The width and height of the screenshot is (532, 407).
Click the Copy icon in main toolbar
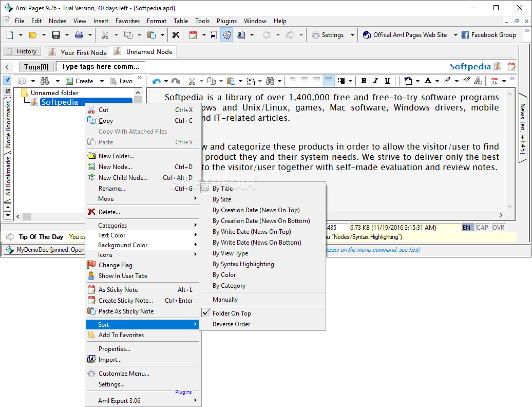pyautogui.click(x=128, y=34)
